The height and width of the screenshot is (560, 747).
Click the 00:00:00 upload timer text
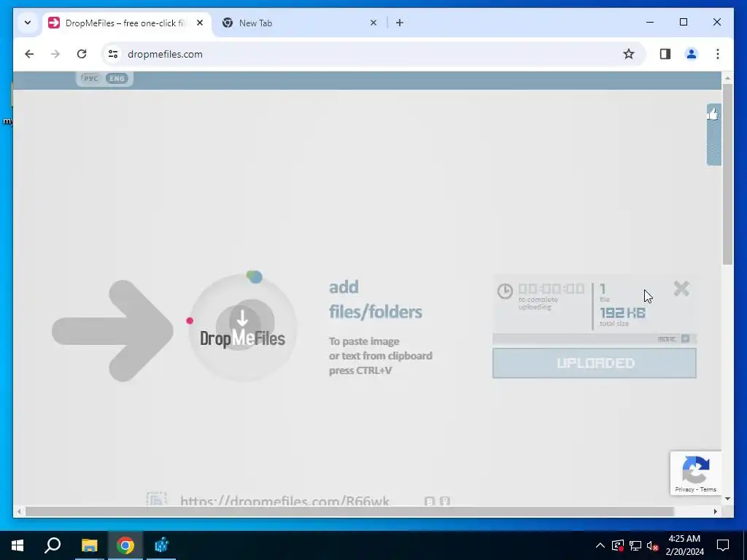click(x=551, y=289)
